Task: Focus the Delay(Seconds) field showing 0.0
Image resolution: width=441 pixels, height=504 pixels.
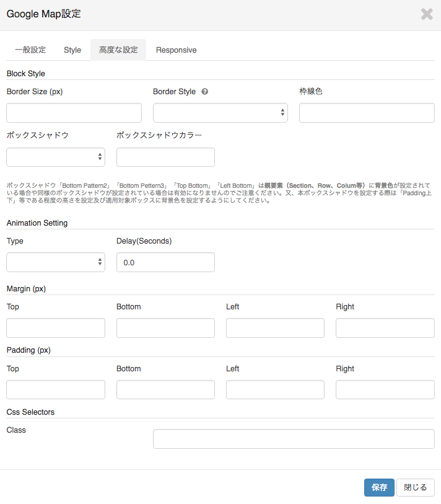Action: click(165, 262)
